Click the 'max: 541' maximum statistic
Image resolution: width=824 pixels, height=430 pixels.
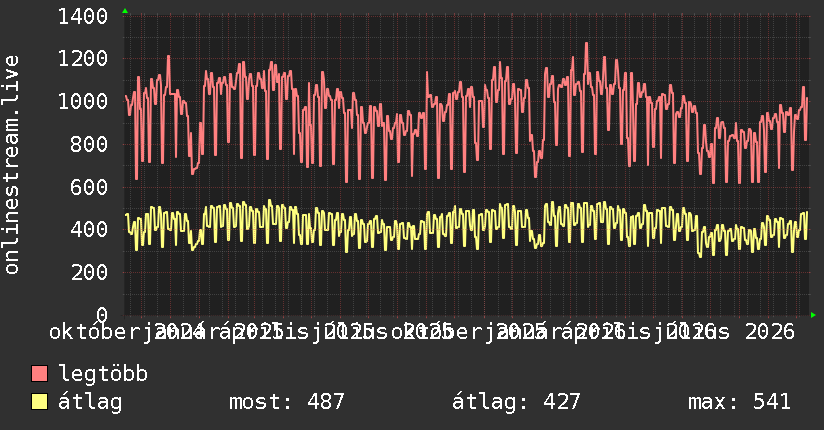pos(739,402)
